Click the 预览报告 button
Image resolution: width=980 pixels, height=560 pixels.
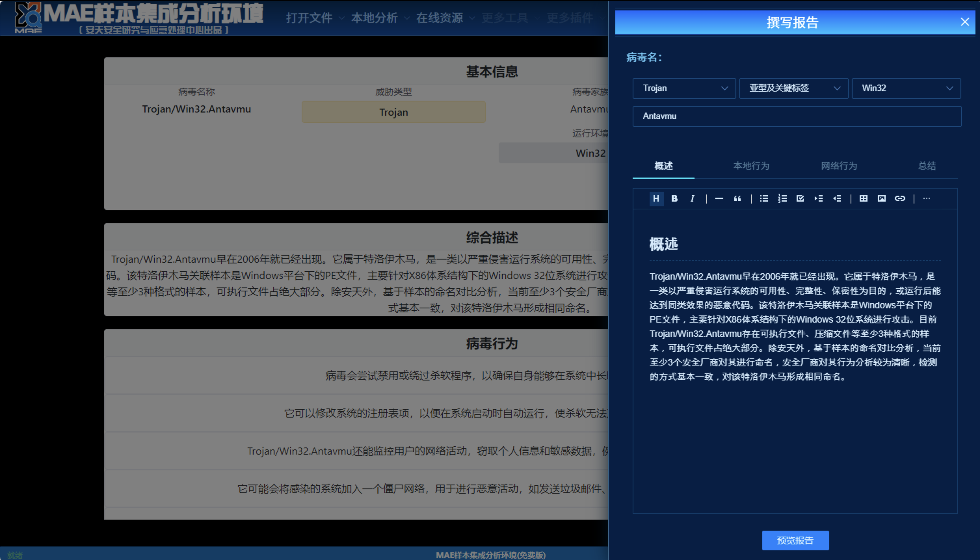click(x=795, y=540)
